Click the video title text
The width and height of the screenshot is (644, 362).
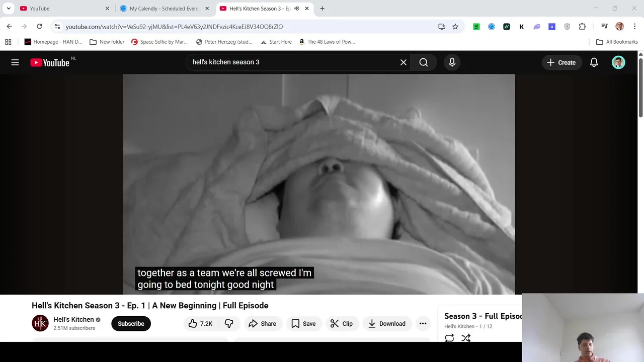click(x=150, y=306)
